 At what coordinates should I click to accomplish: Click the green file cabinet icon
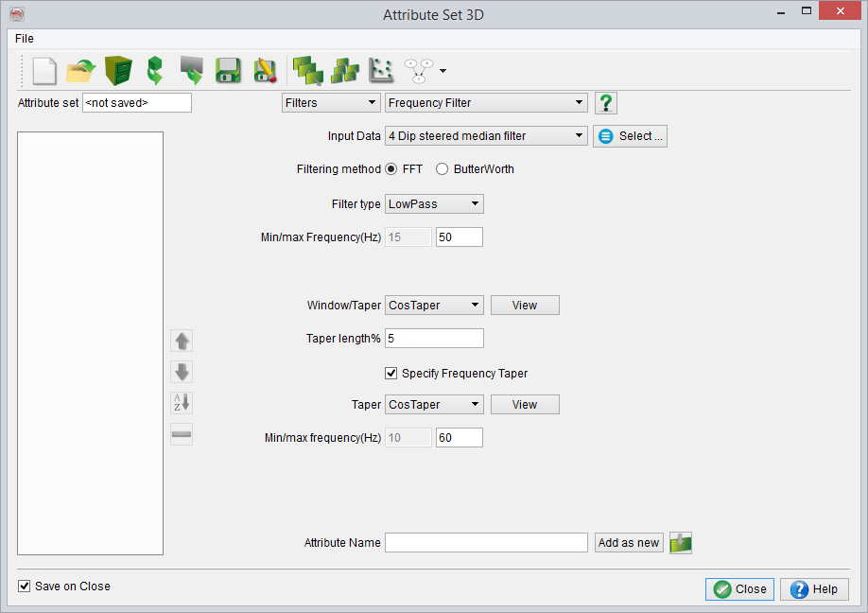pyautogui.click(x=118, y=71)
